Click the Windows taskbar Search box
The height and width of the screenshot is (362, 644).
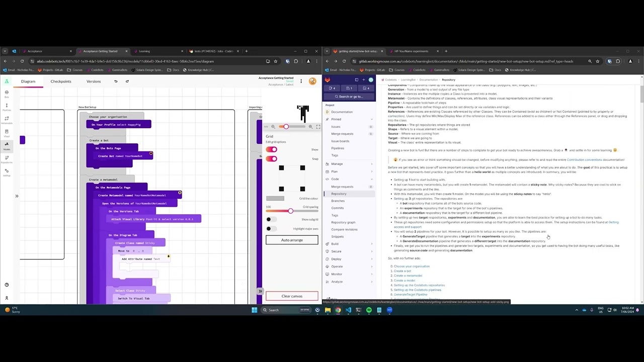286,310
